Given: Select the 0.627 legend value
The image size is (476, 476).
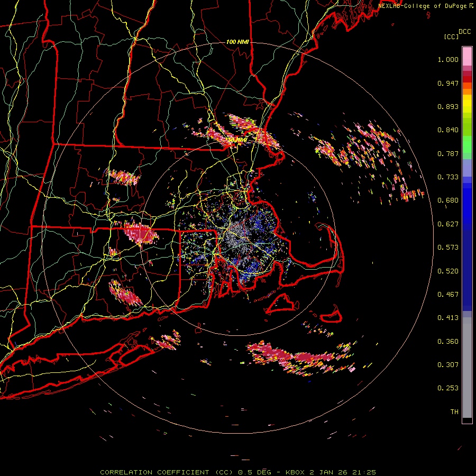Looking at the screenshot, I should [448, 224].
